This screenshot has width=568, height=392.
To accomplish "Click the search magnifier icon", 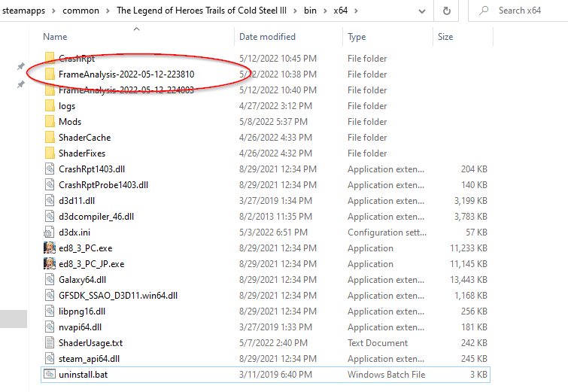I will (484, 11).
